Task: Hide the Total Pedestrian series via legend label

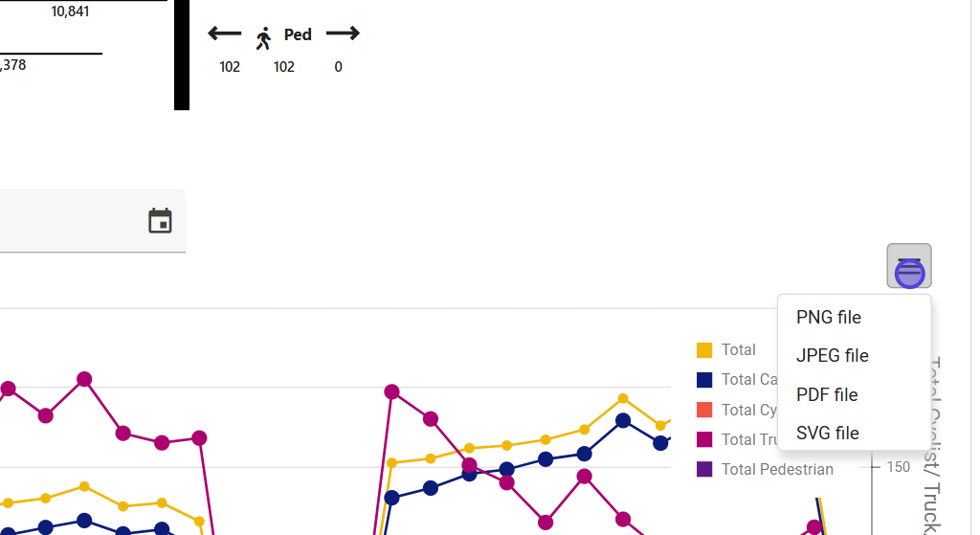Action: (777, 469)
